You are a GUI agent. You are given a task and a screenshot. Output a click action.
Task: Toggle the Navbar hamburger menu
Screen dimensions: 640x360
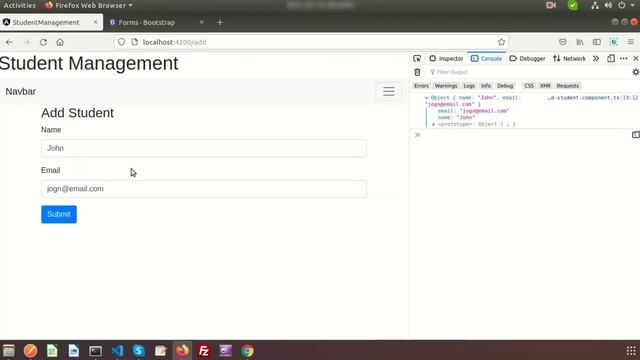pos(389,91)
